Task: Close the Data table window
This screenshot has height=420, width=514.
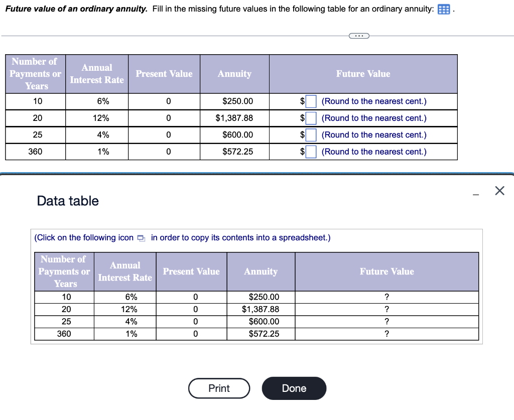Action: (499, 191)
